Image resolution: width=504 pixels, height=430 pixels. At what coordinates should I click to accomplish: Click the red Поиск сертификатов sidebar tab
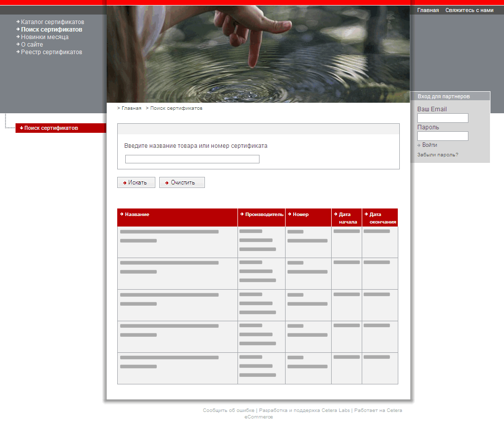(51, 128)
